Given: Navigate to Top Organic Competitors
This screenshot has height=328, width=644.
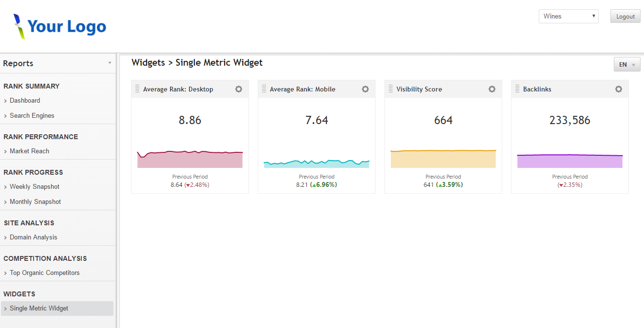Looking at the screenshot, I should (x=44, y=273).
